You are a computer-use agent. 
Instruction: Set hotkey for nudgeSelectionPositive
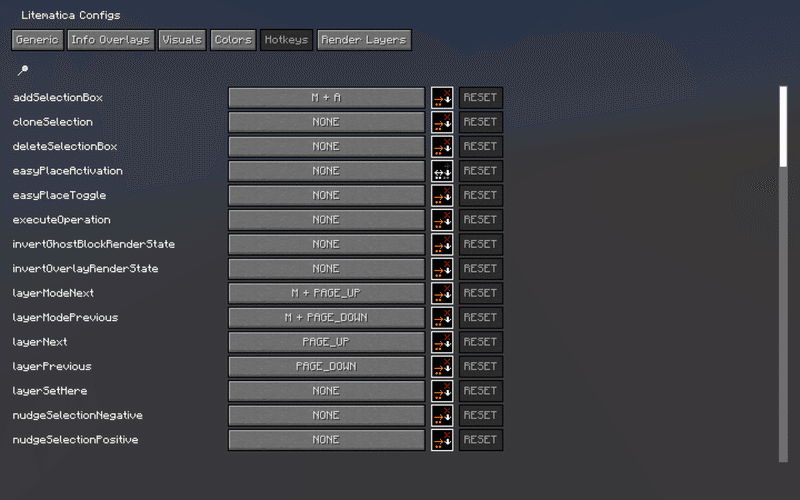tap(326, 440)
